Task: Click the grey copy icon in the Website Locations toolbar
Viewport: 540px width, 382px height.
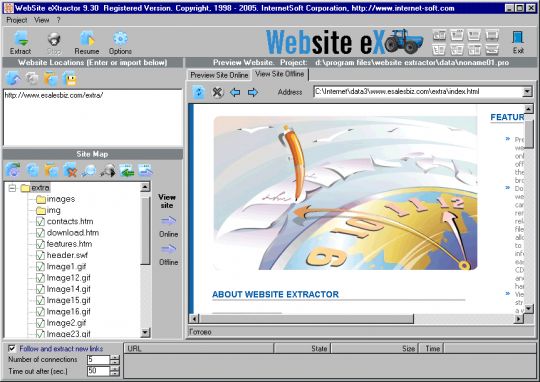Action: 32,79
